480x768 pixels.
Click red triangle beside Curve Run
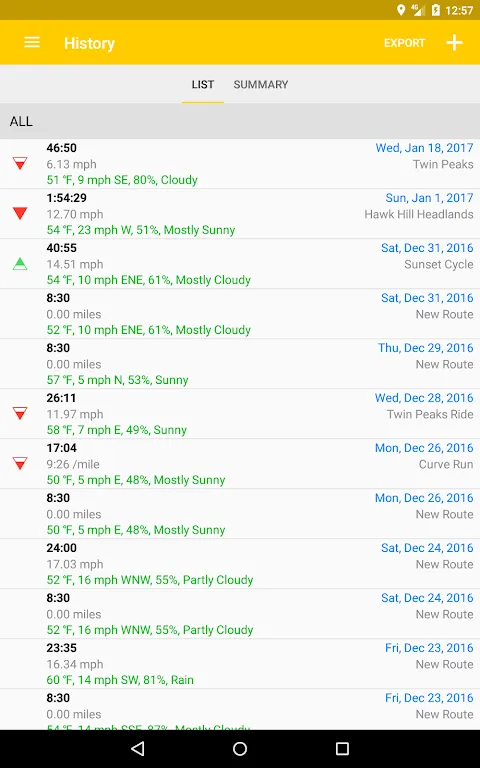(20, 463)
